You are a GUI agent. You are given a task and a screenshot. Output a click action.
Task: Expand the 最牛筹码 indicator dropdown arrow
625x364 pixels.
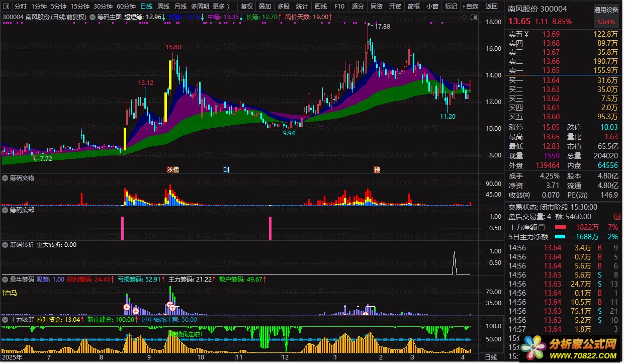(5, 279)
